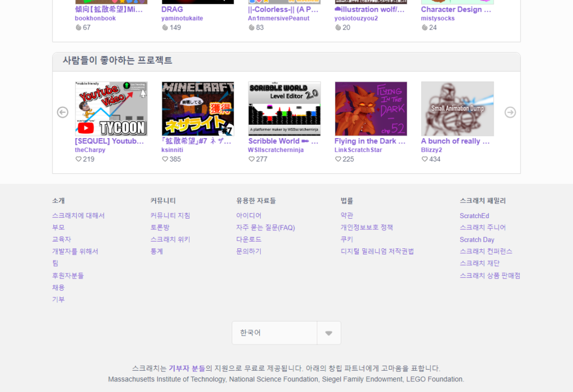Open WSIIscratcherninja author profile link
Viewport: 573px width, 392px height.
coord(276,150)
